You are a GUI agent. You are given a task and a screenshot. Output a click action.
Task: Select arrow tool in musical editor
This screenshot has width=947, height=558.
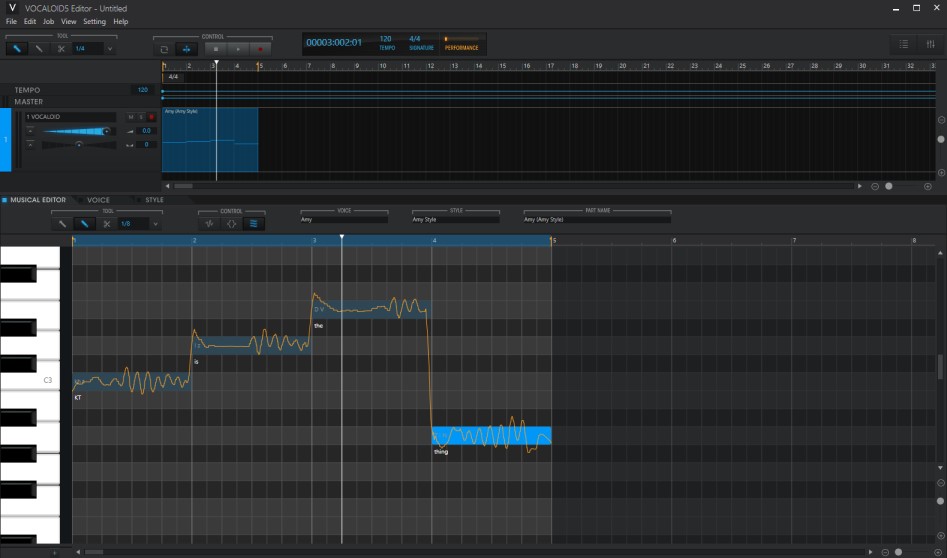coord(62,223)
